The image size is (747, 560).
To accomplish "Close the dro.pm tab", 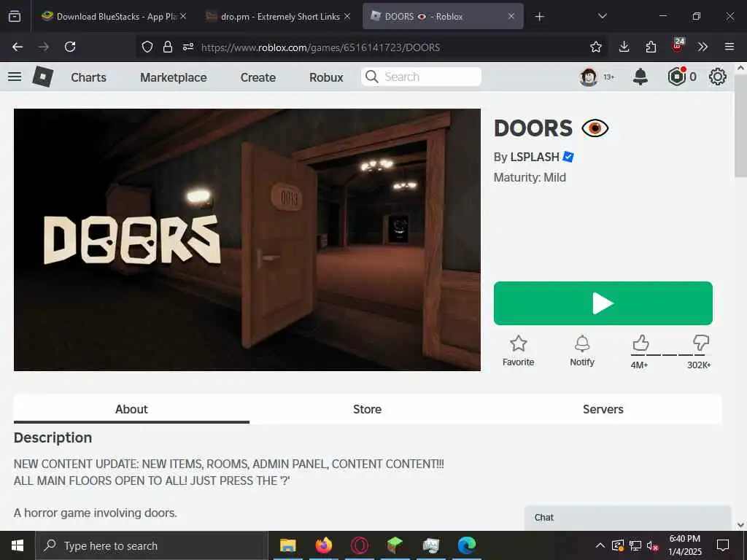I will click(x=347, y=16).
